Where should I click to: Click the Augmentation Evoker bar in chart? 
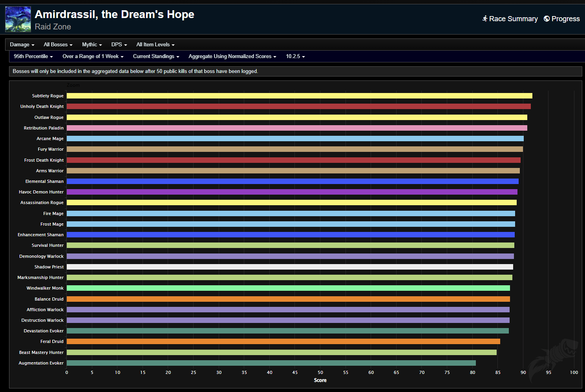pyautogui.click(x=271, y=363)
